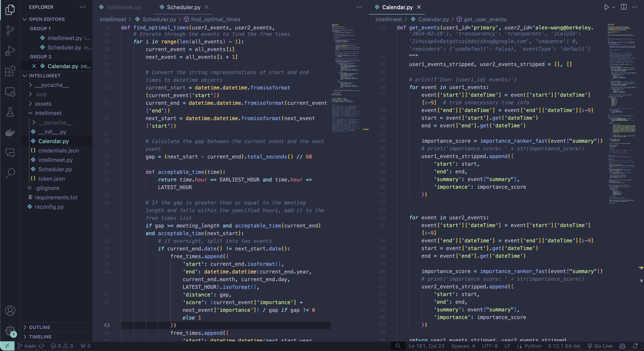Open the chat comments view icon

click(x=10, y=153)
